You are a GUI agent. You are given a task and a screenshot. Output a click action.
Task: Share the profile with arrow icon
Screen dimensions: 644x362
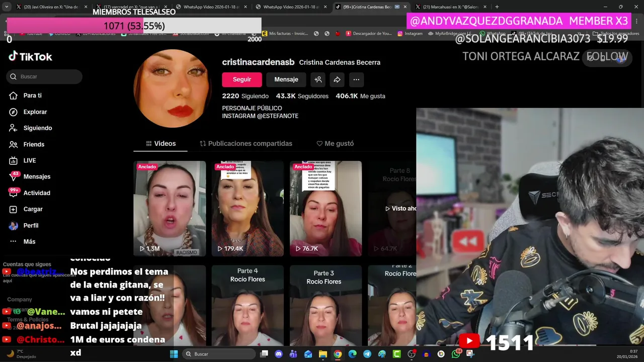coord(337,79)
